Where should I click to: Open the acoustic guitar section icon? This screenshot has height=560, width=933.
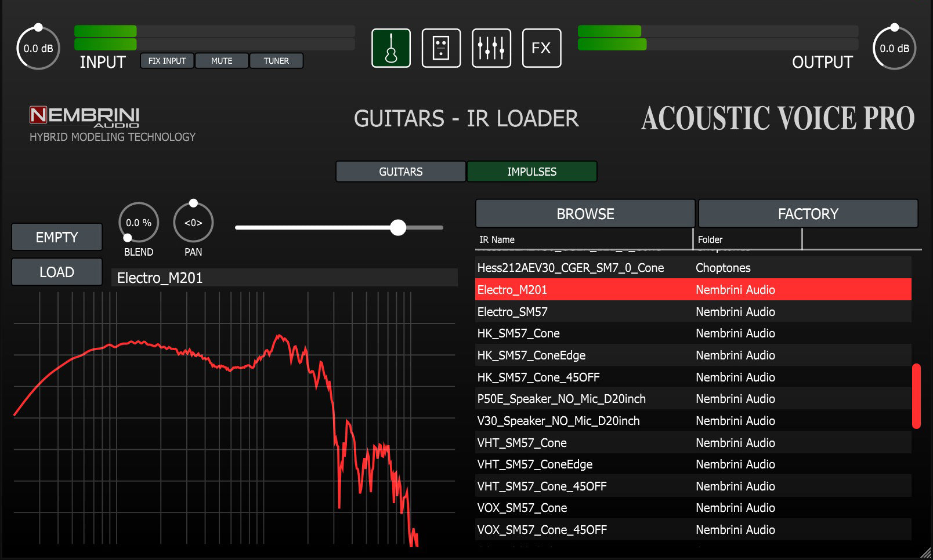(x=391, y=48)
